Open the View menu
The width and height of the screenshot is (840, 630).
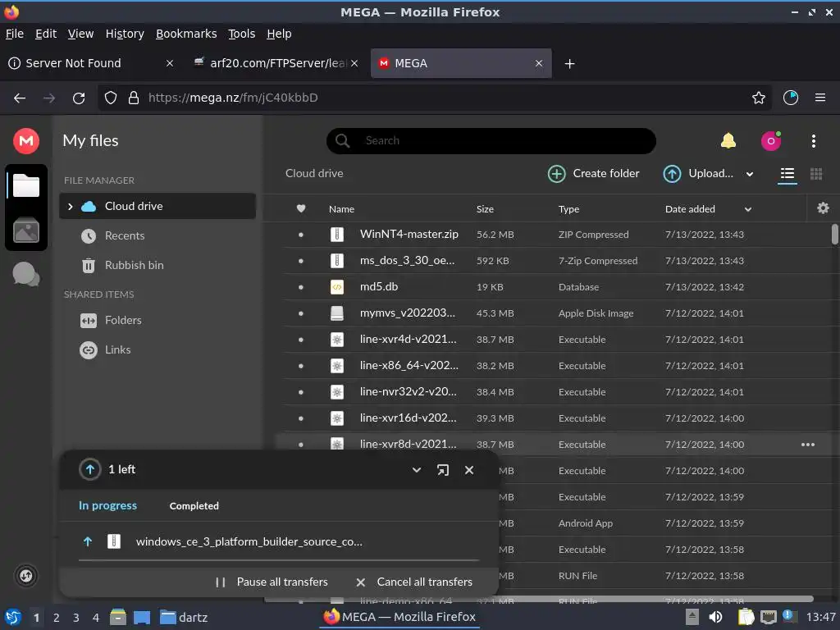pyautogui.click(x=80, y=34)
